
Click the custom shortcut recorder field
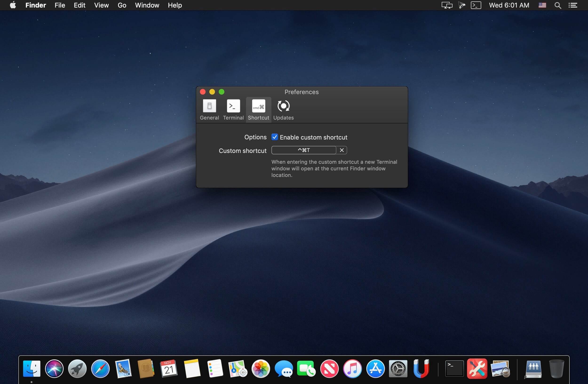pyautogui.click(x=304, y=150)
